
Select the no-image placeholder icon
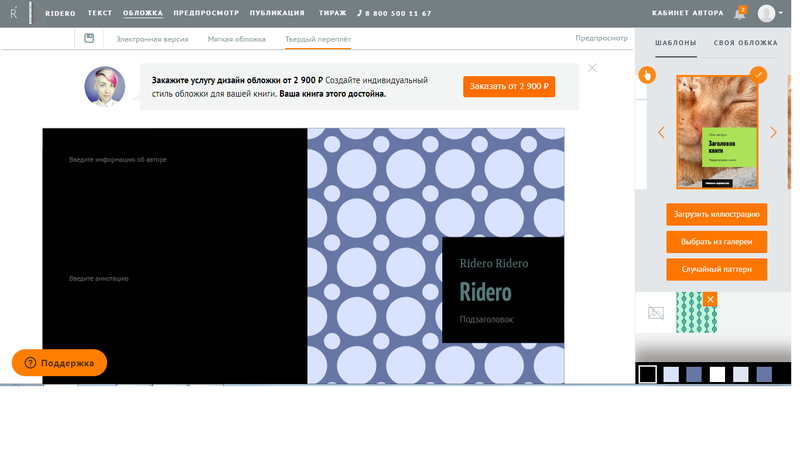656,313
